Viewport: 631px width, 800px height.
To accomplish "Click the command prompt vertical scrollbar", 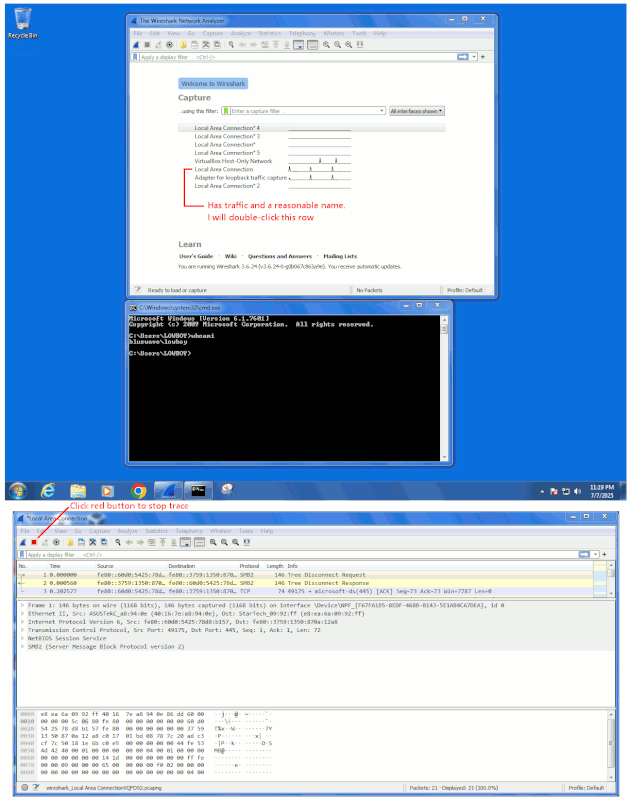I will coord(444,388).
